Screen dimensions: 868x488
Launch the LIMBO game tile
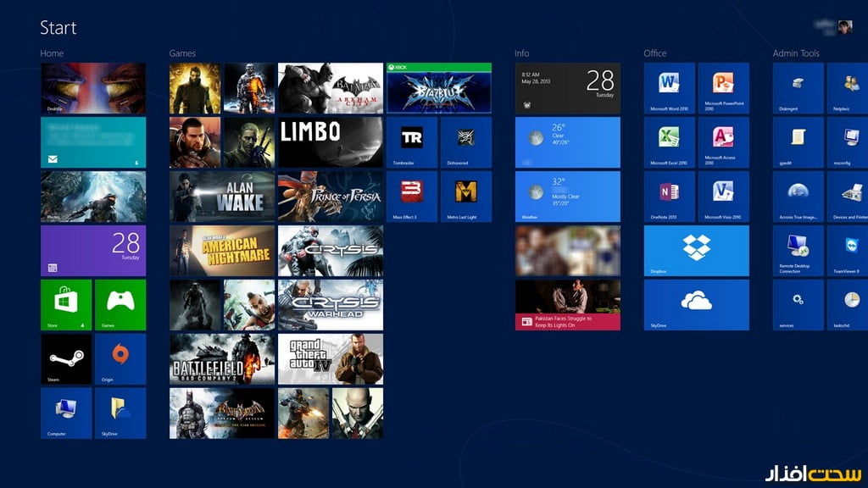331,142
